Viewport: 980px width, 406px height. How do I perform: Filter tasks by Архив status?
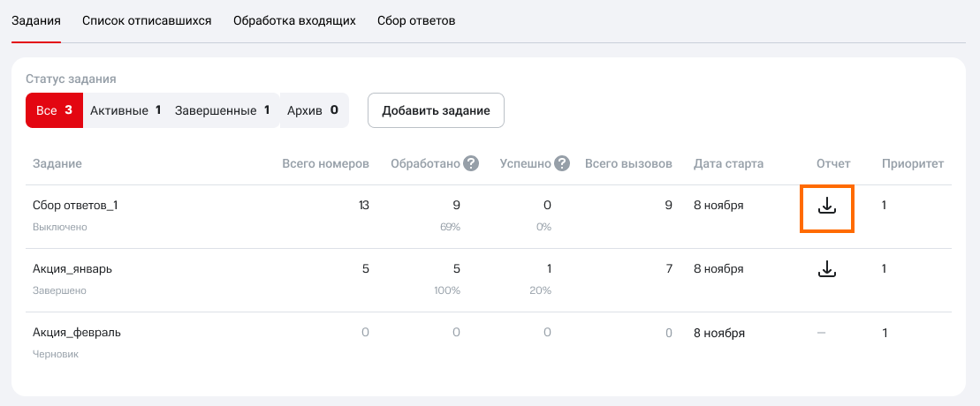[313, 110]
